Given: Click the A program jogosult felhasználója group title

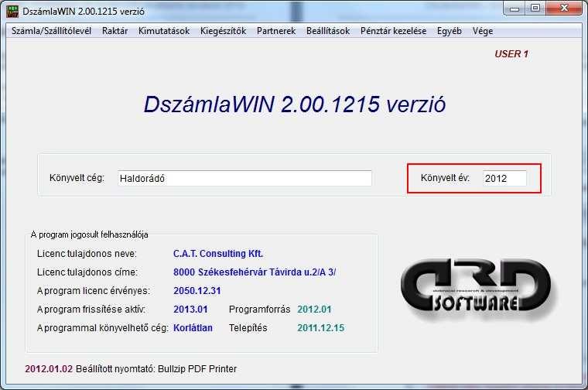Looking at the screenshot, I should [x=89, y=234].
